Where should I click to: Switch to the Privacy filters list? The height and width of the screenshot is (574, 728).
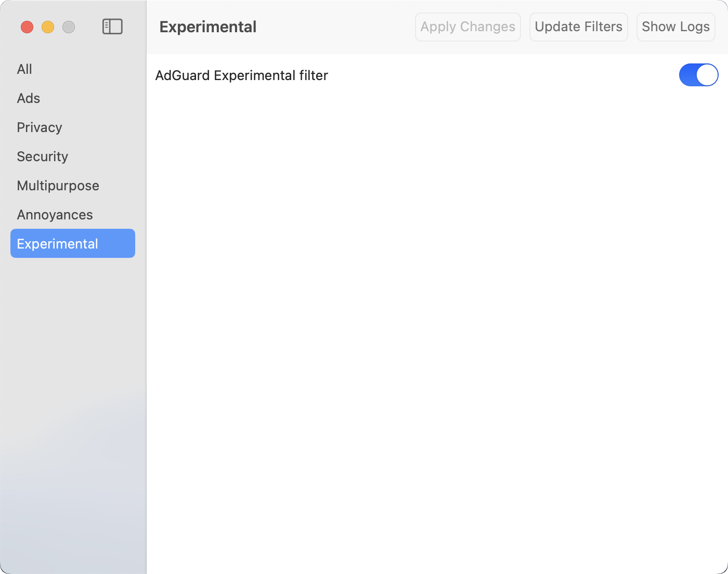[40, 127]
